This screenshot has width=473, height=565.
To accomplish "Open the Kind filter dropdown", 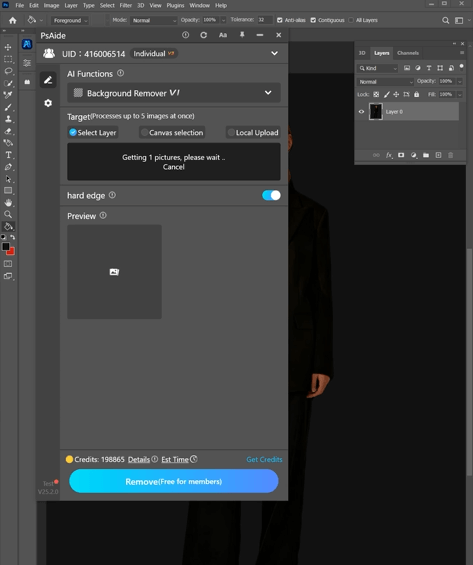I will tap(378, 68).
